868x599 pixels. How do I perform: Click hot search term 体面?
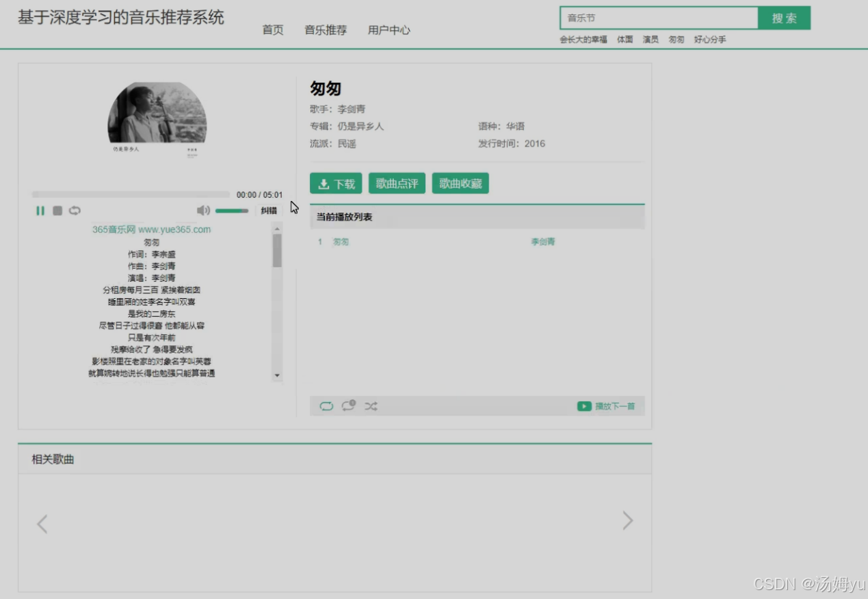click(x=625, y=40)
